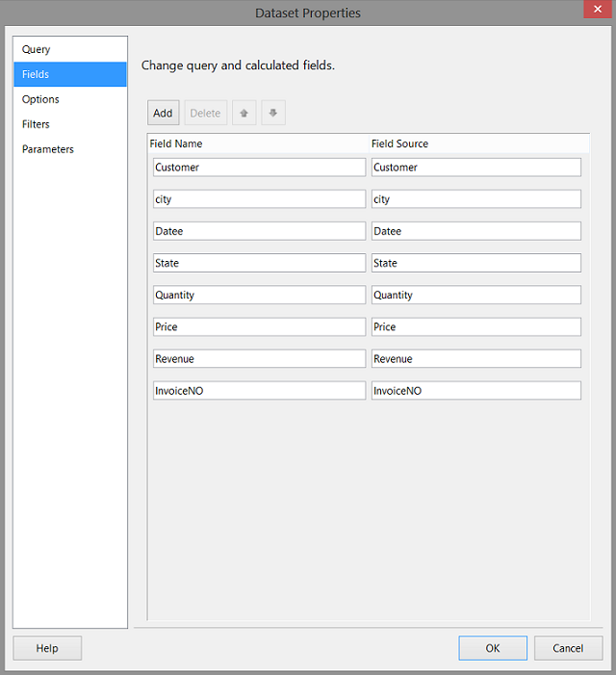Click the move field up arrow icon
Screen dimensions: 616x675
244,114
